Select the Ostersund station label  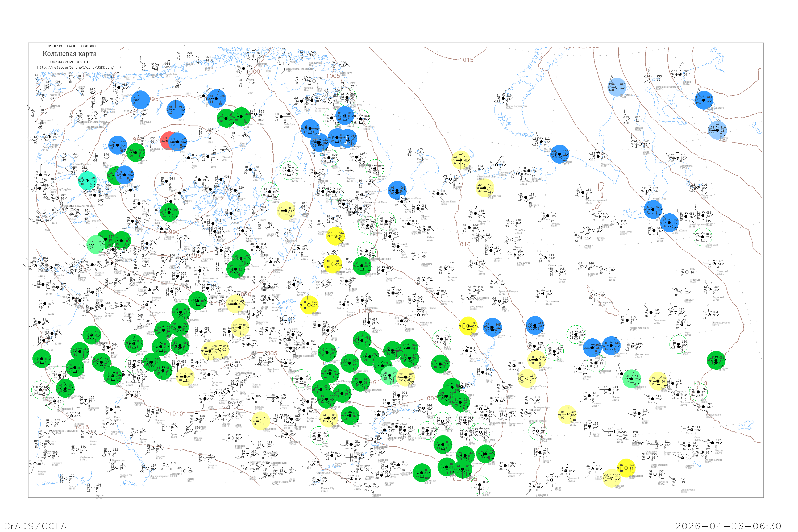[146, 122]
